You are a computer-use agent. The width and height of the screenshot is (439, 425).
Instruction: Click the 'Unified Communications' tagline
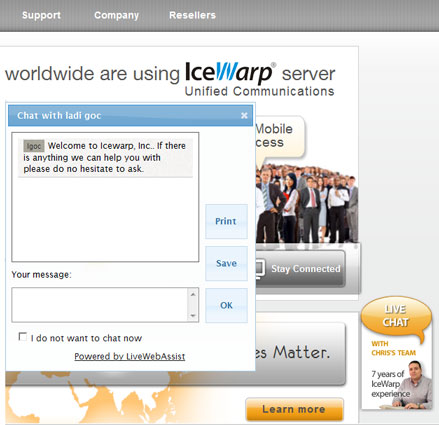tap(259, 91)
